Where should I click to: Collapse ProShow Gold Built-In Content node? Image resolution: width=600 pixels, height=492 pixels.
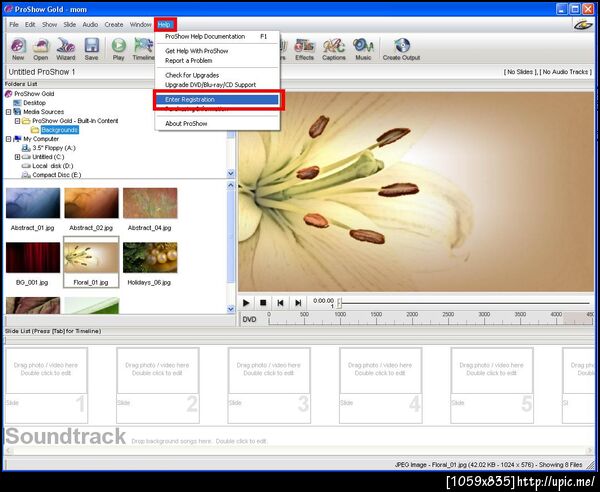[17, 121]
